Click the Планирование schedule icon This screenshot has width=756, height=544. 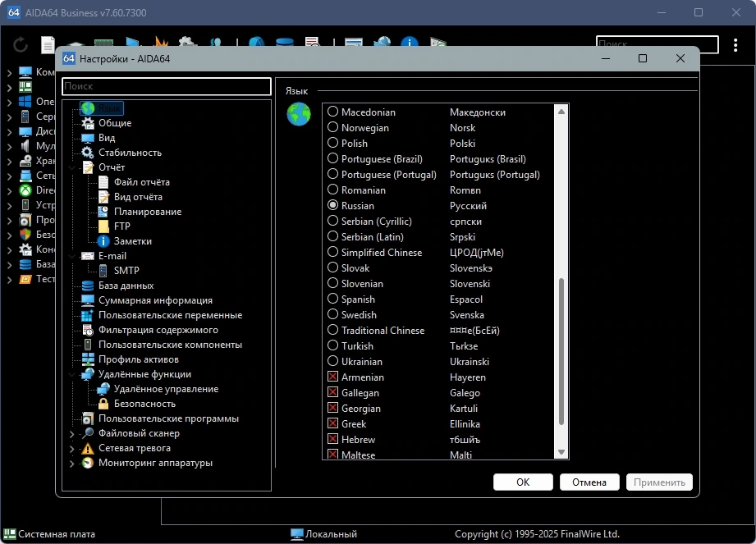pyautogui.click(x=103, y=212)
